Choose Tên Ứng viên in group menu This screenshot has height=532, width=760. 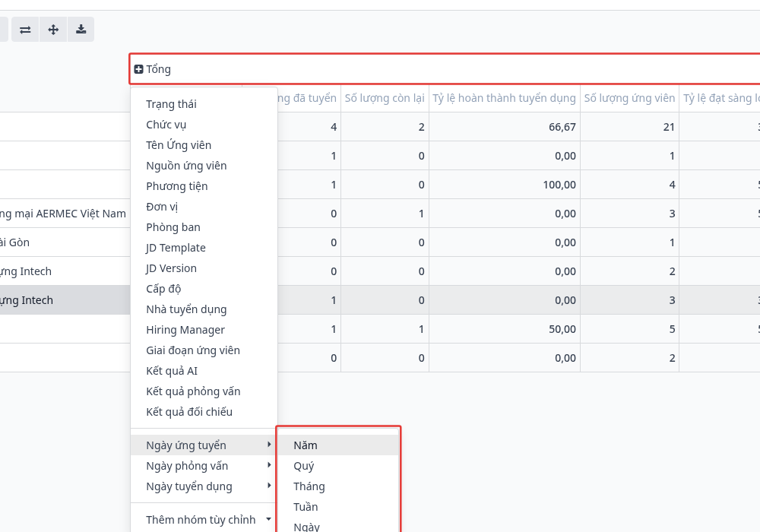point(204,145)
